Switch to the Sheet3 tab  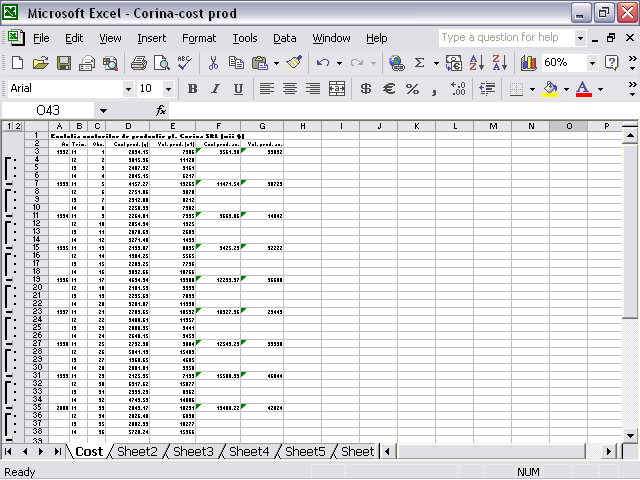click(x=193, y=452)
